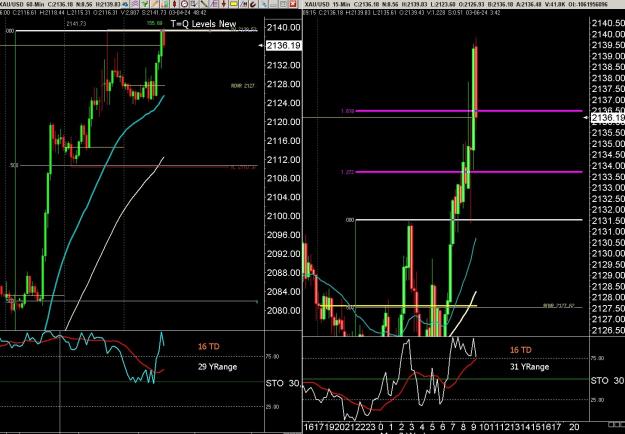This screenshot has height=434, width=625.
Task: Click hour 9 on 15-Min time axis
Action: click(474, 427)
